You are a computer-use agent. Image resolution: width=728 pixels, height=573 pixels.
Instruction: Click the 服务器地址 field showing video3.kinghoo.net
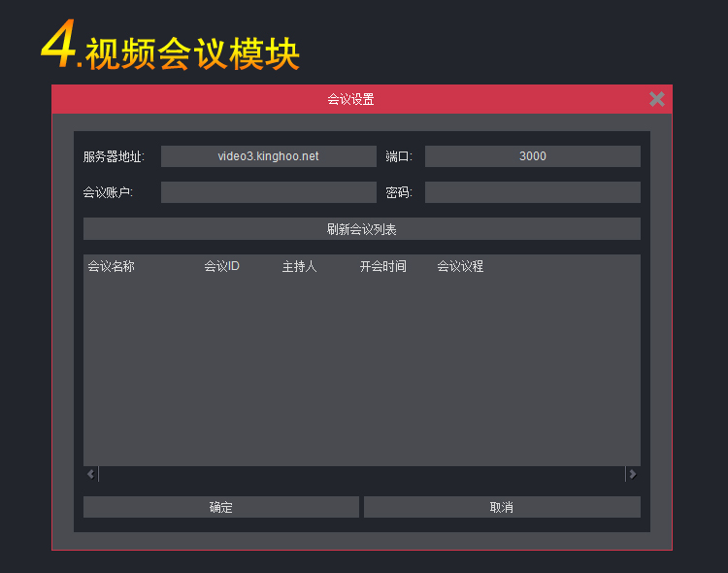pyautogui.click(x=268, y=156)
